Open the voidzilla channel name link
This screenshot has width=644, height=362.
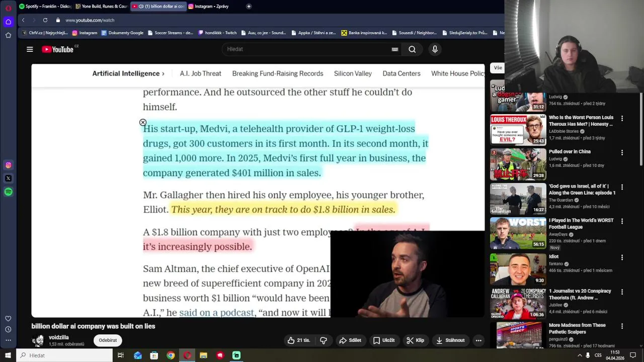pyautogui.click(x=59, y=337)
